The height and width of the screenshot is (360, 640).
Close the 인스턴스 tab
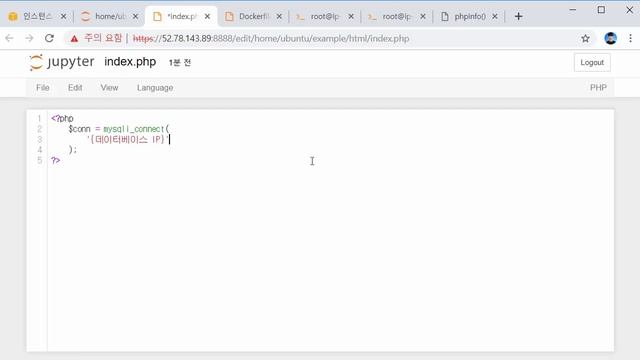coord(63,16)
